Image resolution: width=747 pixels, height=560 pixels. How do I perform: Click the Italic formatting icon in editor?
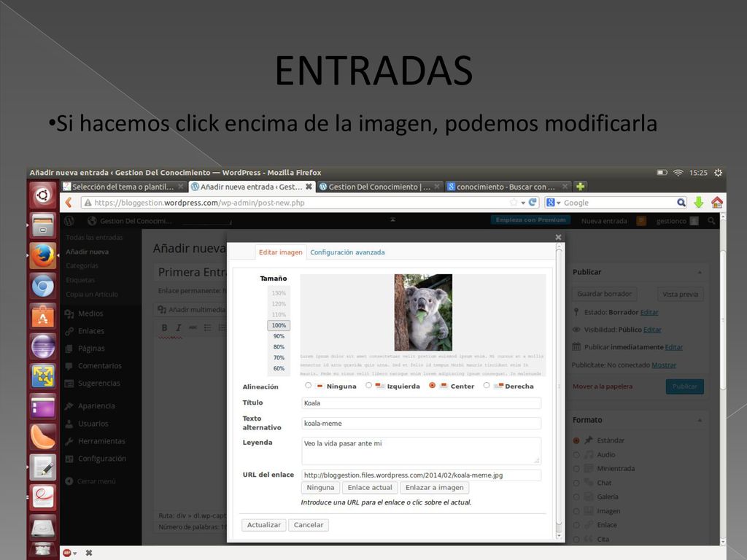(179, 327)
